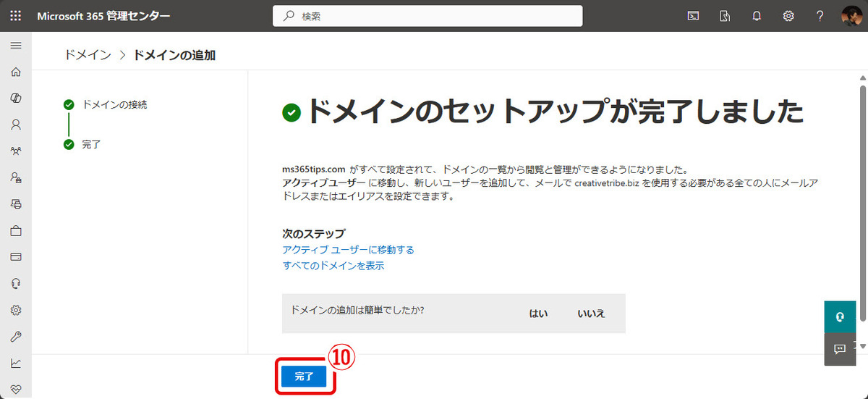868x399 pixels.
Task: Launch Cloud Shell from the header
Action: click(x=693, y=16)
